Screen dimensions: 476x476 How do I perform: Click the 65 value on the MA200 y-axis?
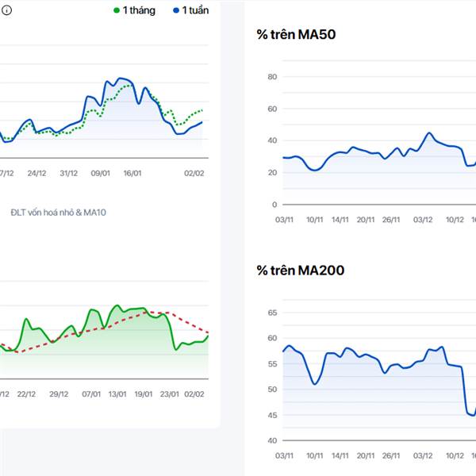(x=271, y=313)
